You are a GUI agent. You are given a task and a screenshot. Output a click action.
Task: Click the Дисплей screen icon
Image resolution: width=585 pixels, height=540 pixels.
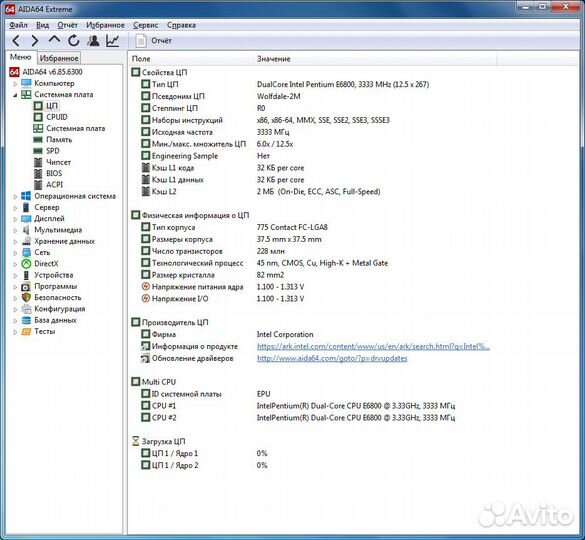(x=26, y=219)
